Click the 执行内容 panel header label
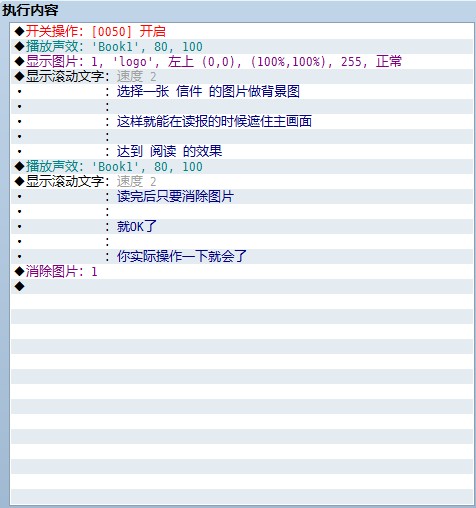 click(30, 10)
